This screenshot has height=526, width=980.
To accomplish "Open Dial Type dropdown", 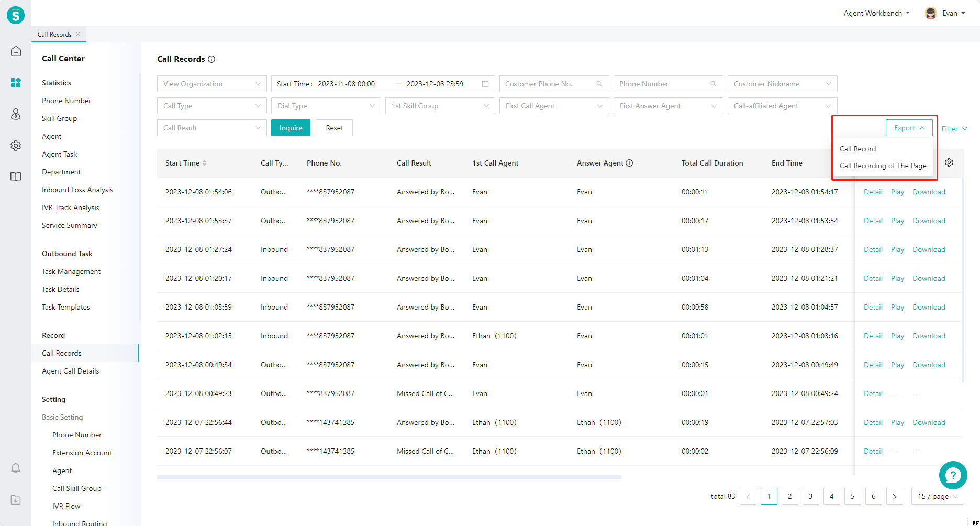I will tap(326, 106).
